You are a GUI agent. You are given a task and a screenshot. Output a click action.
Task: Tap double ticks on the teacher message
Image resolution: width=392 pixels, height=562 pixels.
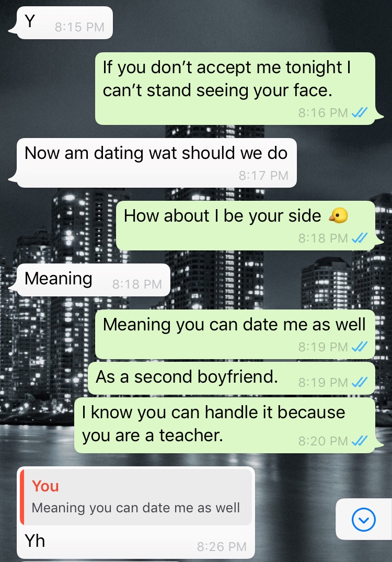click(x=360, y=441)
